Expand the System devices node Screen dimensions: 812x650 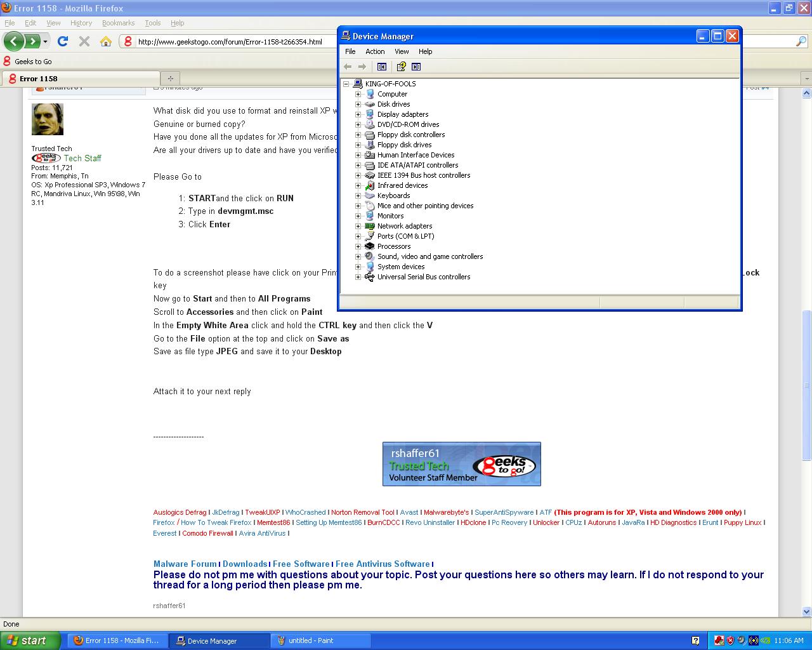358,267
